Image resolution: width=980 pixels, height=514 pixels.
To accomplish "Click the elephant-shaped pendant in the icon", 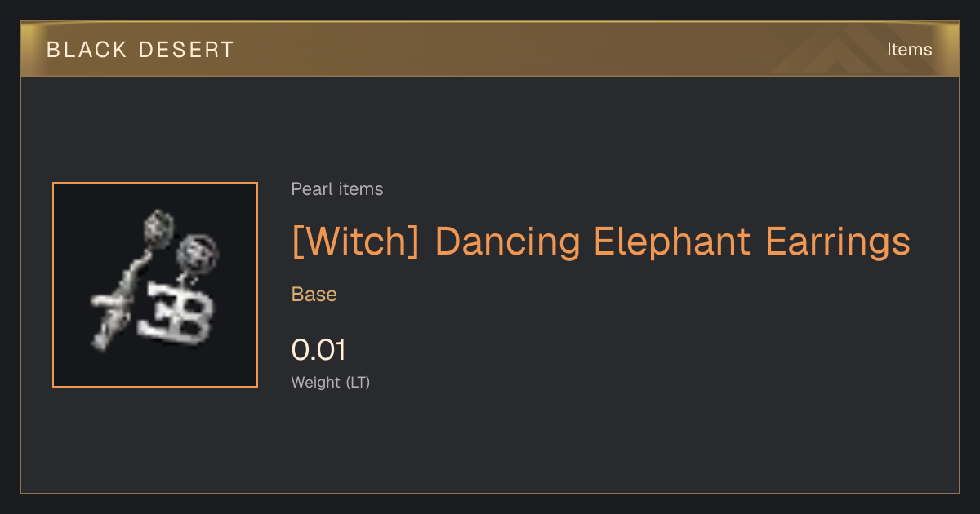I will pyautogui.click(x=176, y=312).
